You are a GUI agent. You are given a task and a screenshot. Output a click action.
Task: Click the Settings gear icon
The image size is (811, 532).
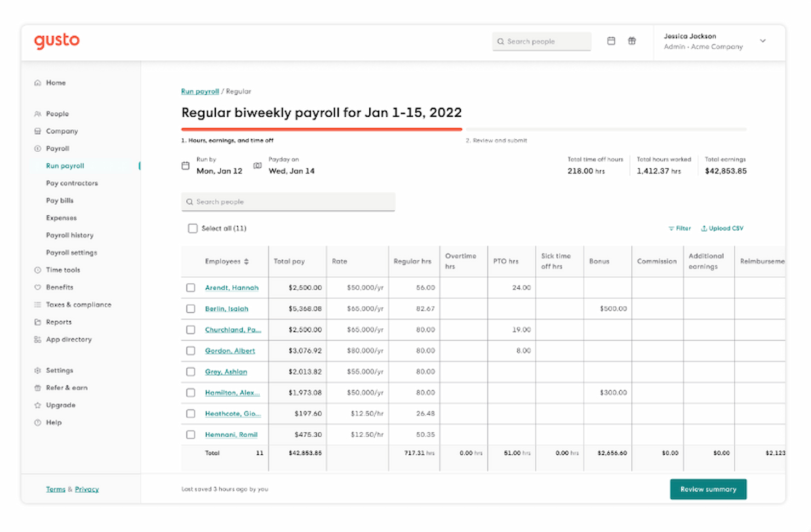click(38, 370)
